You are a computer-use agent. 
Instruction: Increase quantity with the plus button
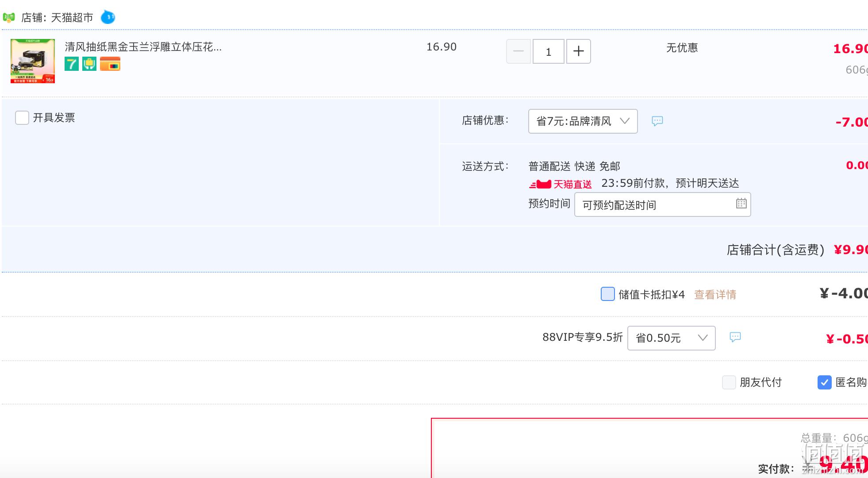point(579,51)
